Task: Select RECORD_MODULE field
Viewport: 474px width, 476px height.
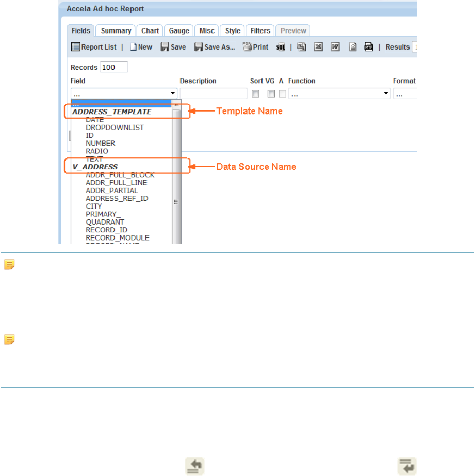Action: (x=118, y=238)
